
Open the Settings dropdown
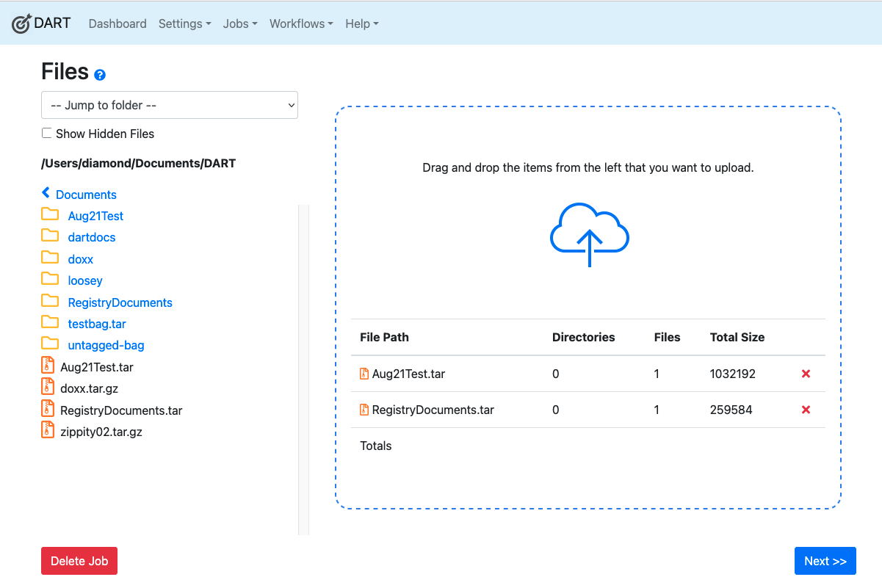click(184, 23)
